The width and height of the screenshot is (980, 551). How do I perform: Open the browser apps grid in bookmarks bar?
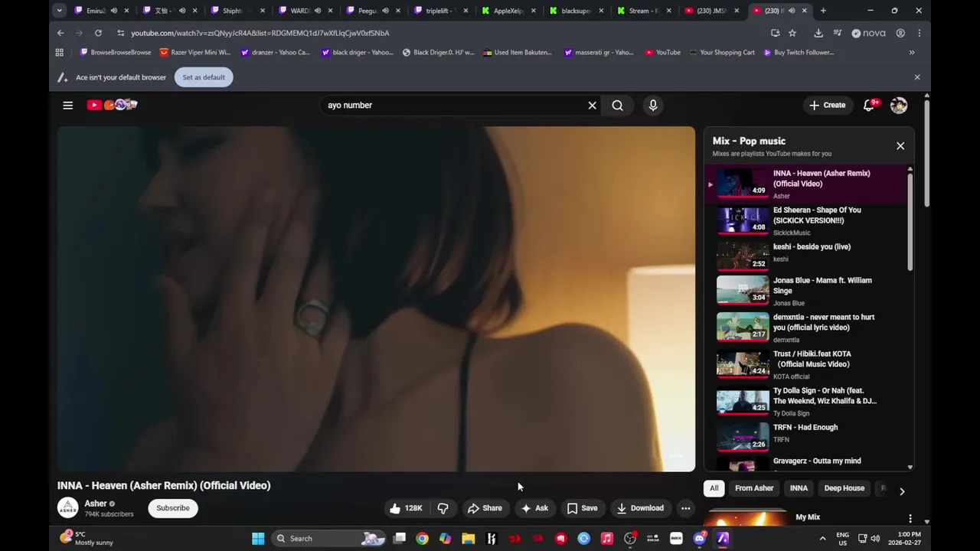coord(59,52)
